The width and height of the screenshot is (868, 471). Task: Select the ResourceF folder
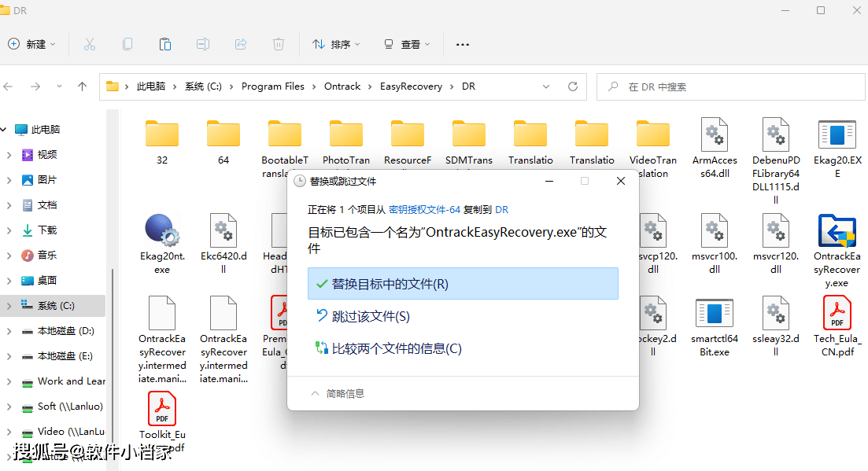pyautogui.click(x=408, y=142)
